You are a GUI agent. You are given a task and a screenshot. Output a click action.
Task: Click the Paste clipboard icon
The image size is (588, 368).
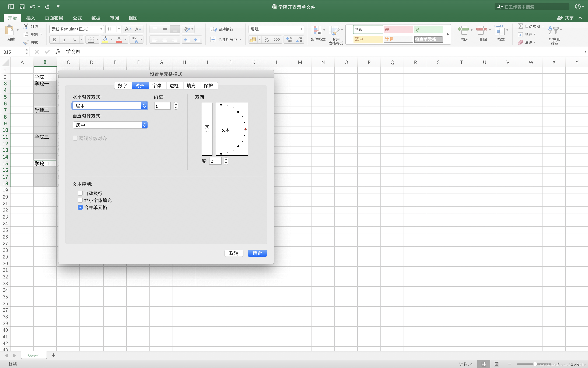click(x=9, y=30)
